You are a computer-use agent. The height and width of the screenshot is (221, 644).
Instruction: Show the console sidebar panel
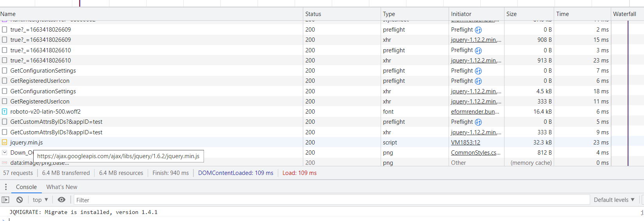(x=5, y=200)
